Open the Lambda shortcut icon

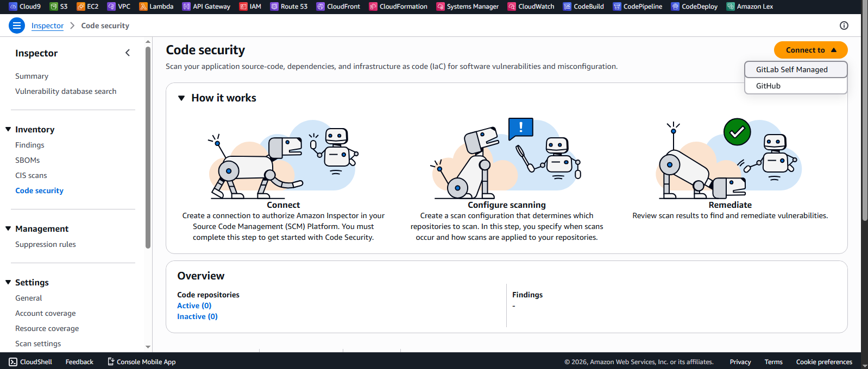point(143,7)
